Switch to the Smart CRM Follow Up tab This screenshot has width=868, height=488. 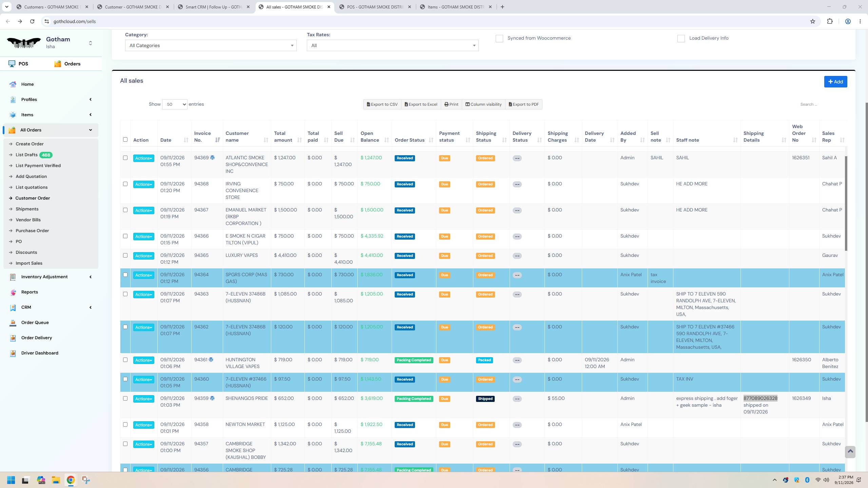tap(214, 7)
